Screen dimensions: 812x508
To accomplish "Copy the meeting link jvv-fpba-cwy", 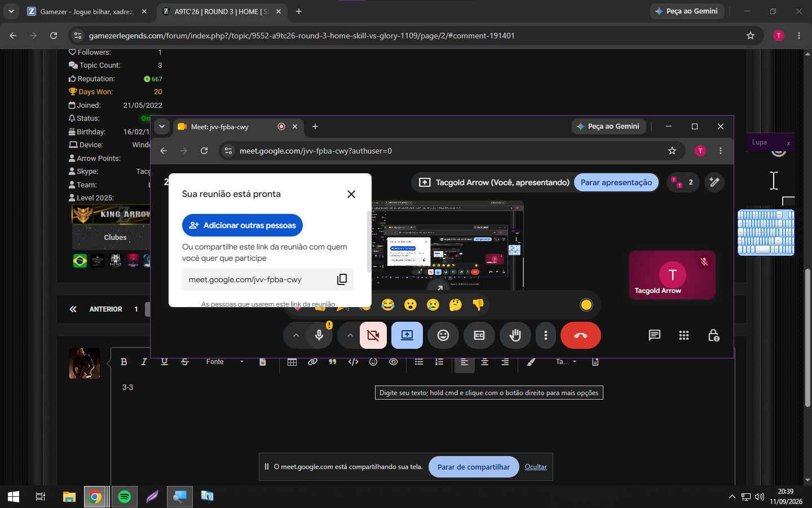I will click(x=342, y=279).
